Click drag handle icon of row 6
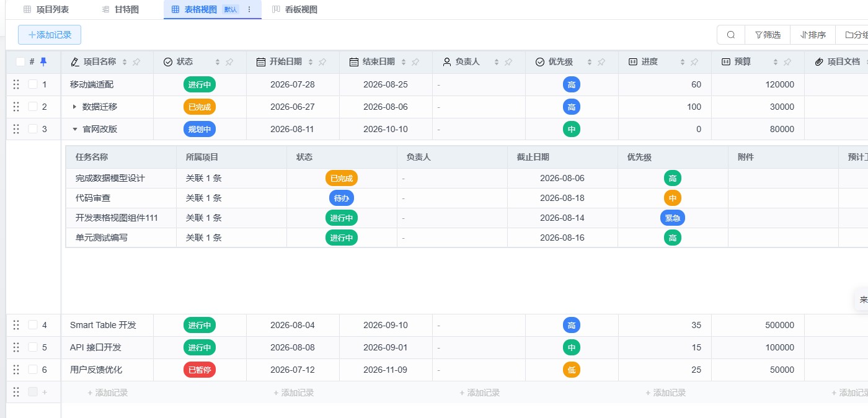868x418 pixels. [x=16, y=370]
